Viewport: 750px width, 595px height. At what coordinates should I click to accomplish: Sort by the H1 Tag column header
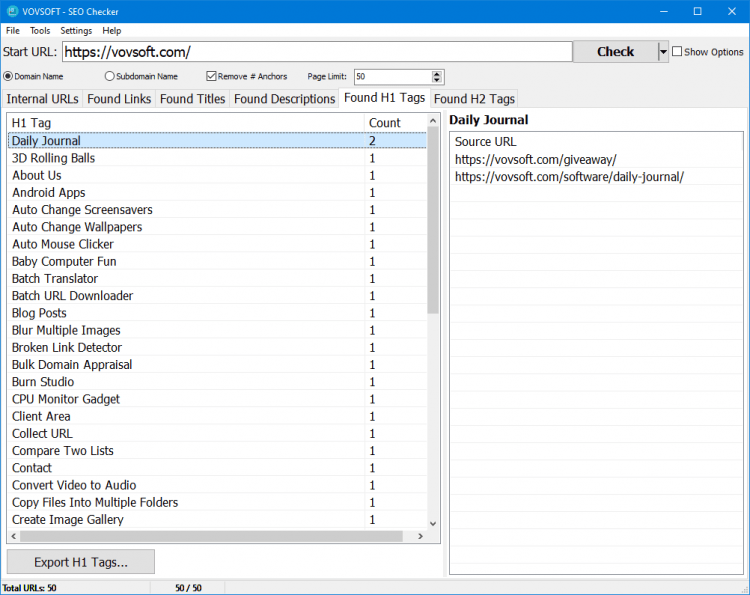coord(186,123)
